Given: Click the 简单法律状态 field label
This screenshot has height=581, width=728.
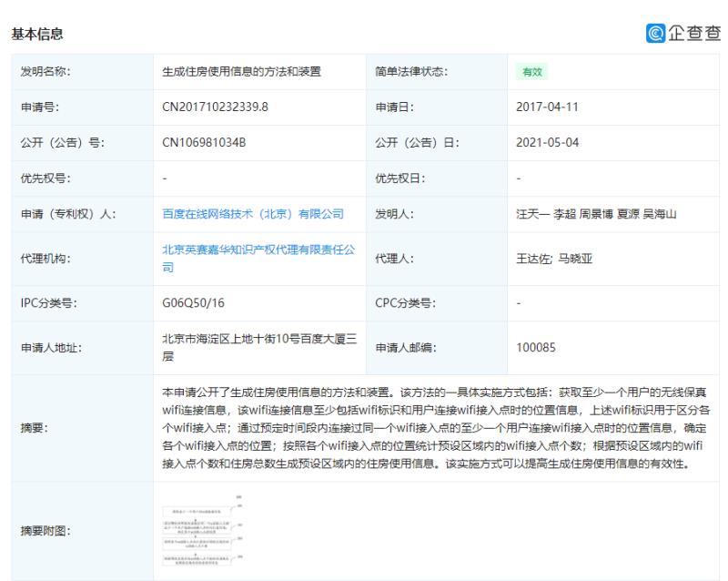Looking at the screenshot, I should tap(411, 72).
